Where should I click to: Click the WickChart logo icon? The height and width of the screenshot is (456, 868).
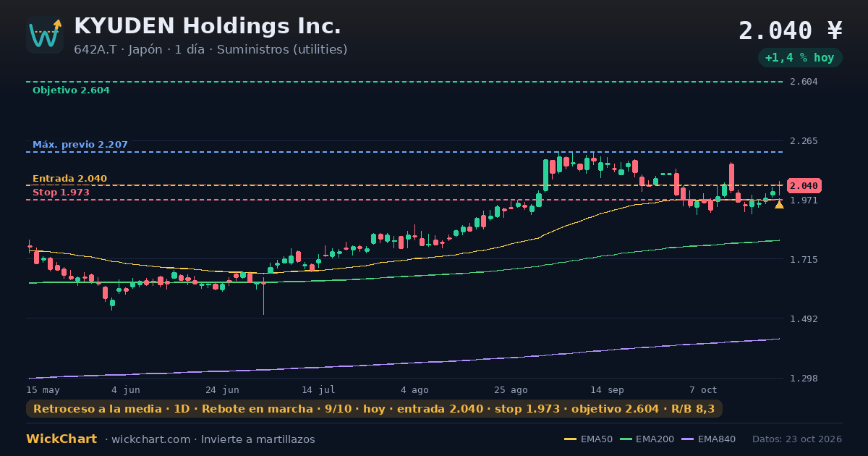coord(45,35)
